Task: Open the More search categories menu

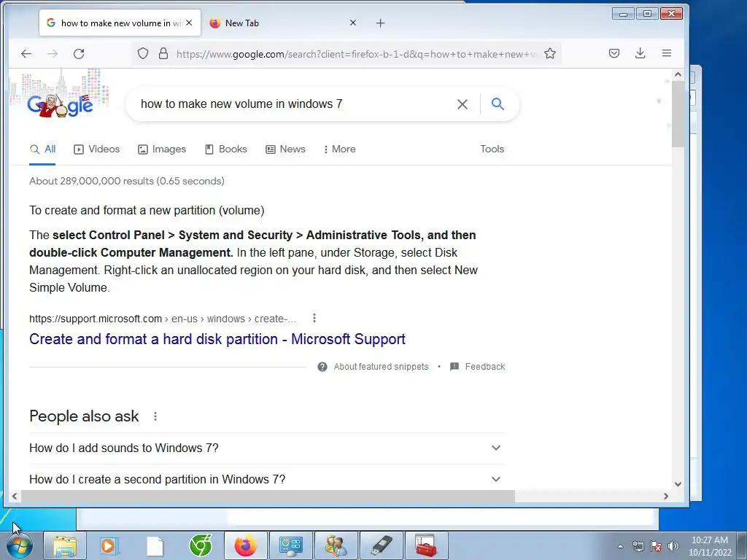Action: (x=339, y=149)
